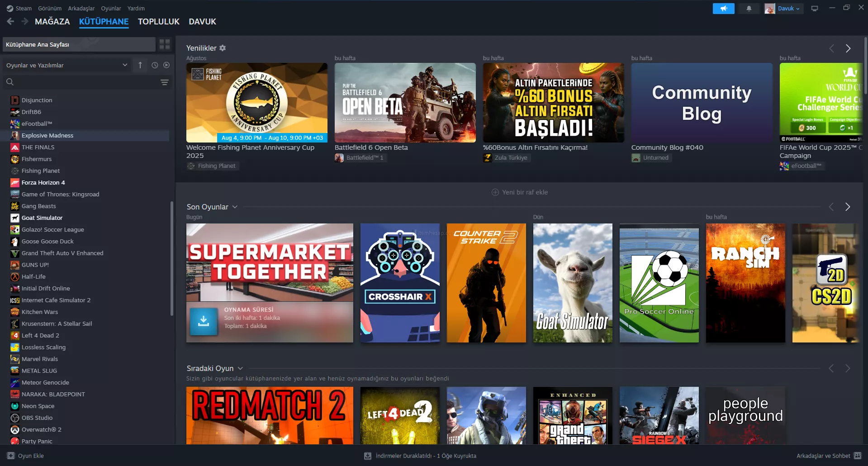Image resolution: width=868 pixels, height=466 pixels.
Task: Click the Yenilikler settings gear icon
Action: click(223, 48)
